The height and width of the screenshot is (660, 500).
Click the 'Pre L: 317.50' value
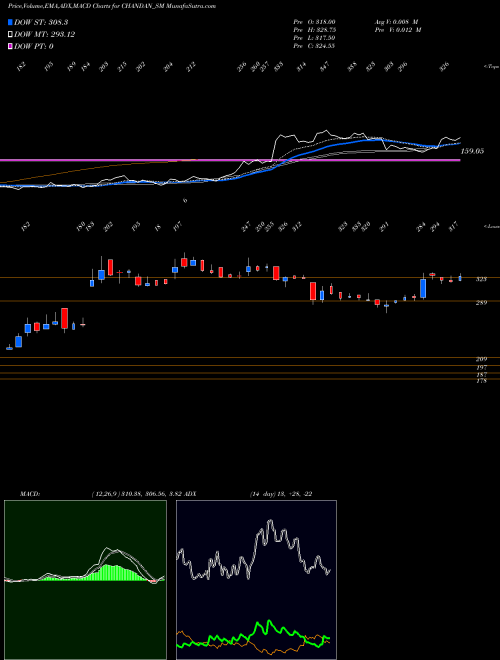click(x=314, y=38)
